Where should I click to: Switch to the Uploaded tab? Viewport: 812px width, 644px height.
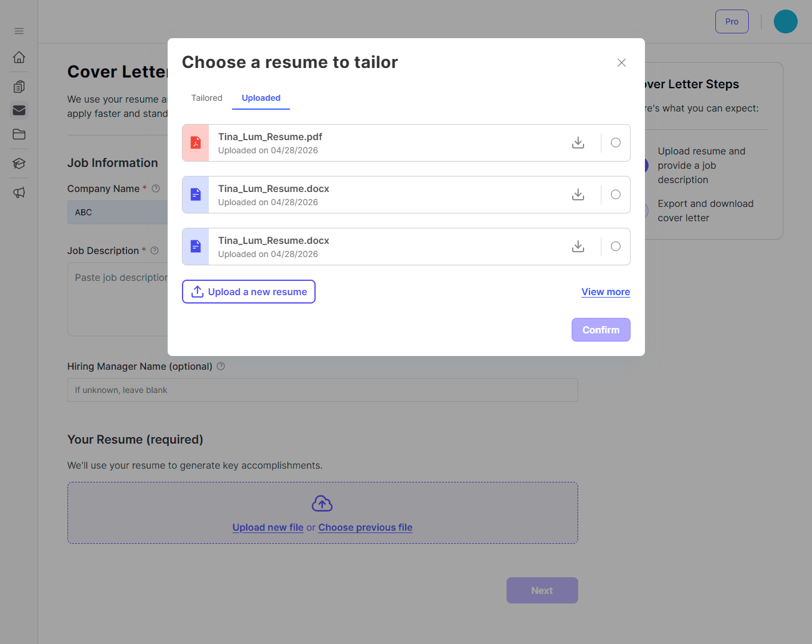(261, 98)
